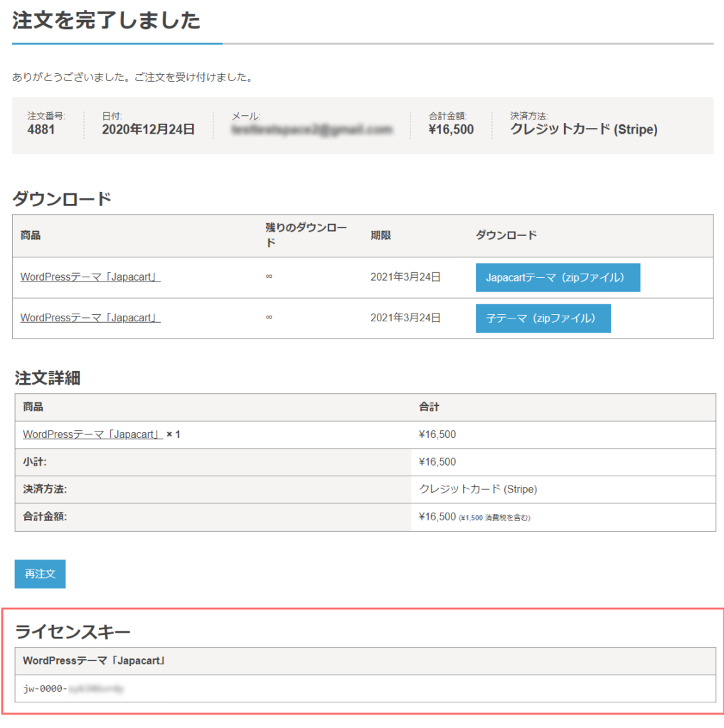Click the ¥16,500 subtotal value
This screenshot has width=724, height=728.
point(437,462)
